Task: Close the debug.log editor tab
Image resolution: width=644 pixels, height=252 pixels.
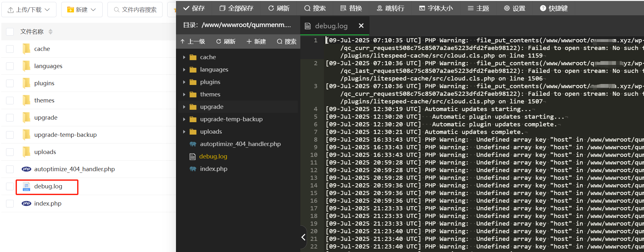Action: point(361,26)
